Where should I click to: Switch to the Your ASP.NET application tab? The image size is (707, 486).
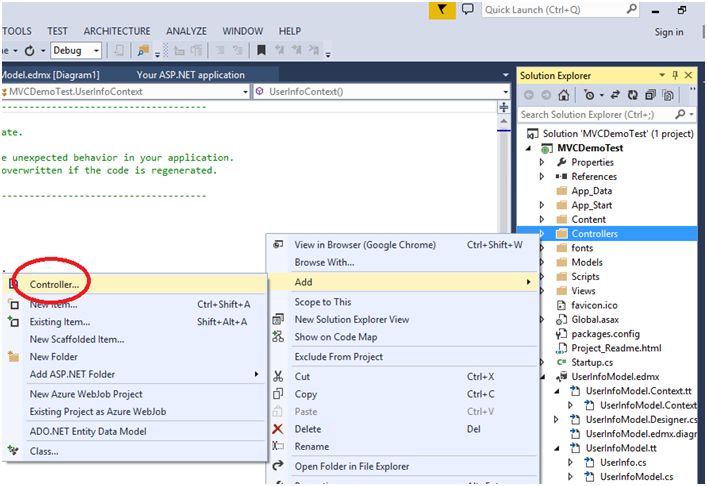coord(190,75)
